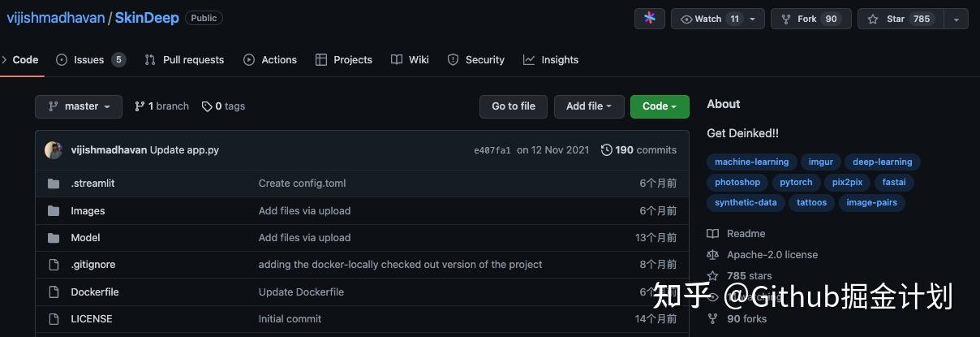The image size is (980, 337).
Task: Click vijishmadhavan's avatar thumbnail in commit bar
Action: click(x=54, y=150)
